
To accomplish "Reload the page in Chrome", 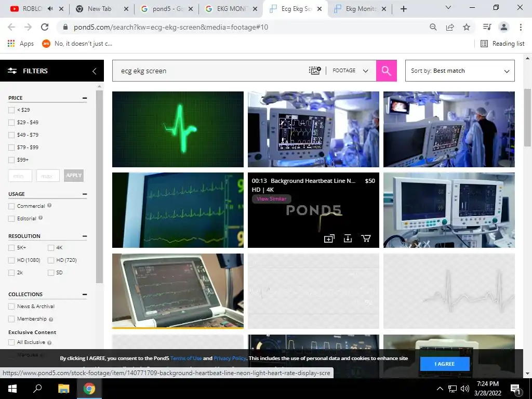I will pyautogui.click(x=45, y=27).
